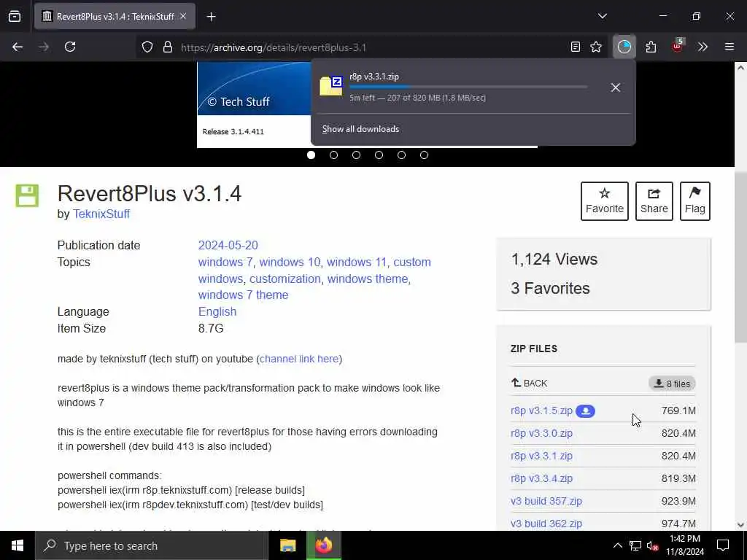Open the extensions puzzle icon

[651, 47]
